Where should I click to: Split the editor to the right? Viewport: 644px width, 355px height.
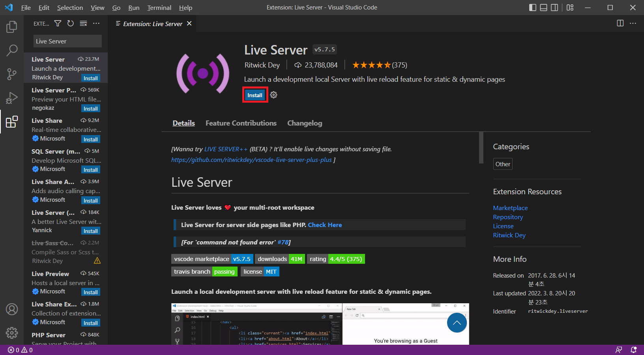[x=620, y=23]
